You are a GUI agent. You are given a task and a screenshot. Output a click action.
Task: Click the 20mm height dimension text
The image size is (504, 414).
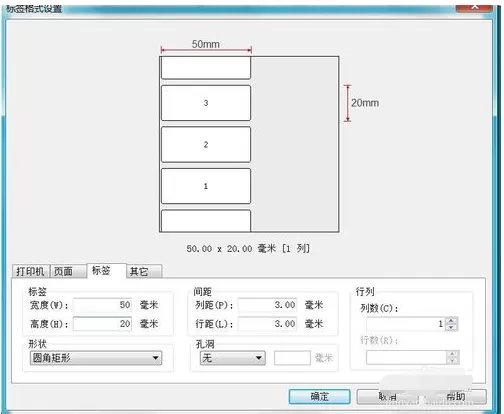point(365,103)
